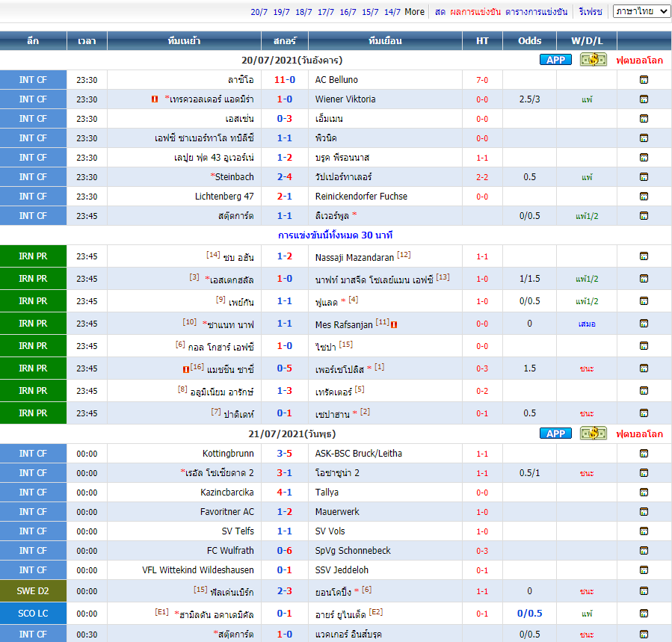Select the 19/7 date link
This screenshot has width=672, height=642.
pos(281,12)
